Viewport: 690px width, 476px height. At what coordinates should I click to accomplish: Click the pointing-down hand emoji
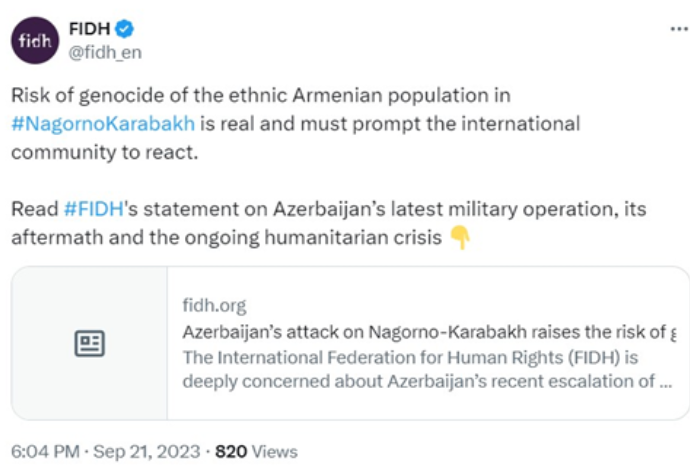pos(460,238)
